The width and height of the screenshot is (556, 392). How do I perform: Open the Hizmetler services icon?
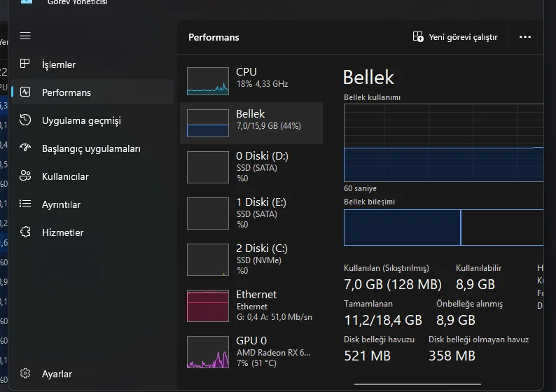pos(25,232)
